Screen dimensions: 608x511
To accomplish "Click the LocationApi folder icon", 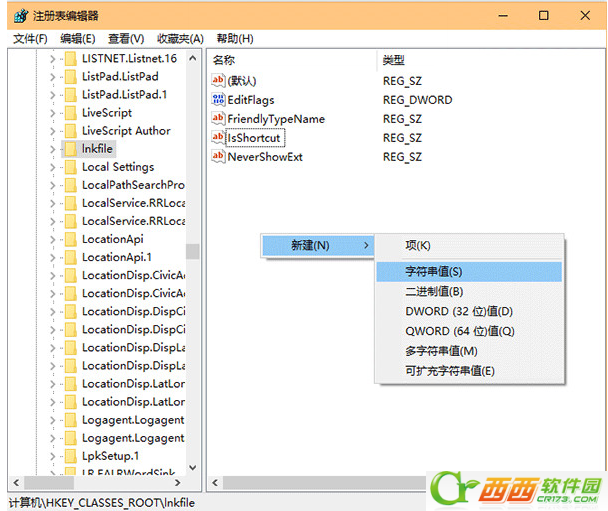I will click(x=71, y=240).
